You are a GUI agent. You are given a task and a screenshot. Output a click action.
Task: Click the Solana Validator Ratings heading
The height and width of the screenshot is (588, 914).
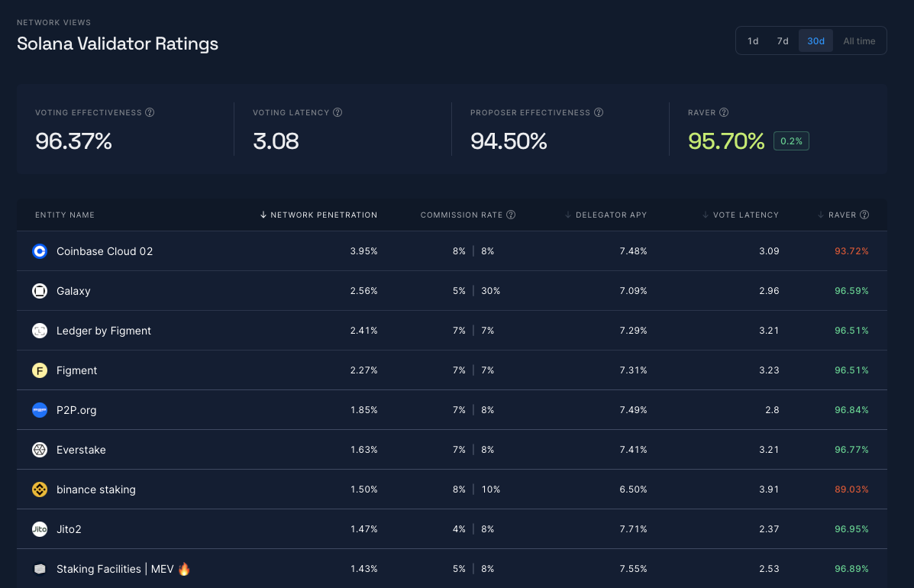click(x=117, y=44)
